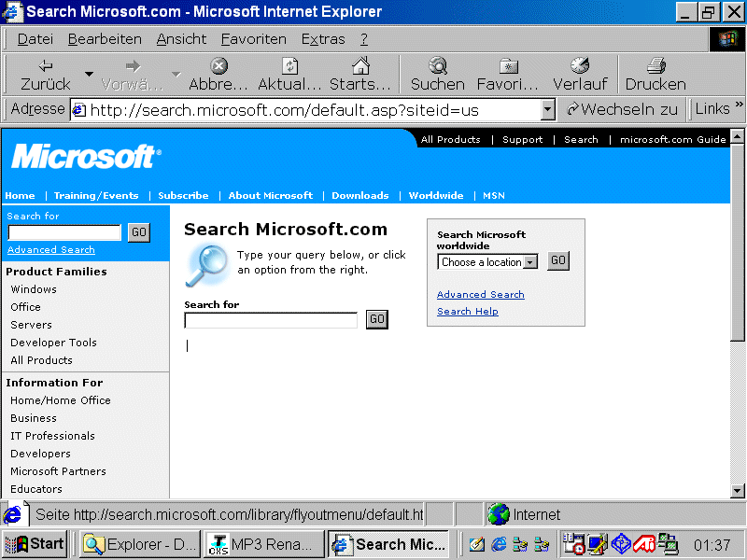Image resolution: width=747 pixels, height=560 pixels.
Task: Expand the address bar URL dropdown
Action: click(x=548, y=110)
